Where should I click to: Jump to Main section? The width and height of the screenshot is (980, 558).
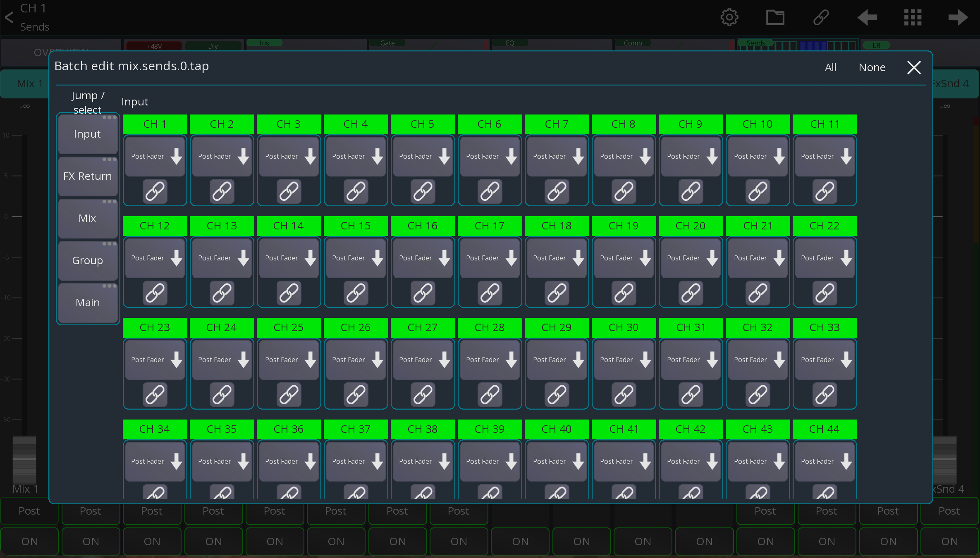pos(88,303)
